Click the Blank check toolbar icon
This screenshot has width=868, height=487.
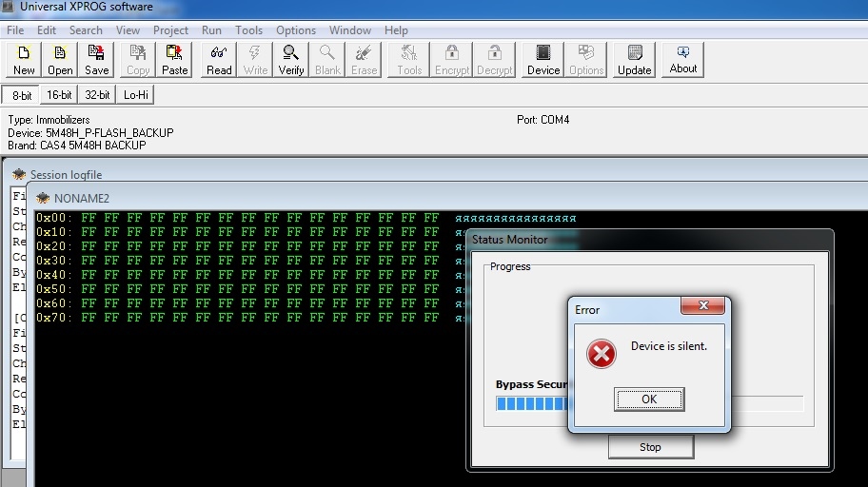pyautogui.click(x=327, y=60)
